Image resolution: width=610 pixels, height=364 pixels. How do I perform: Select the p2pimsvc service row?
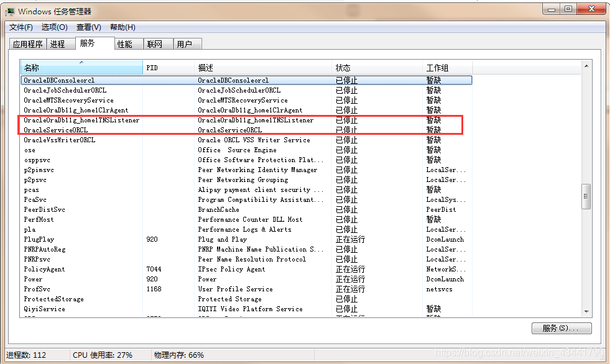(x=246, y=170)
